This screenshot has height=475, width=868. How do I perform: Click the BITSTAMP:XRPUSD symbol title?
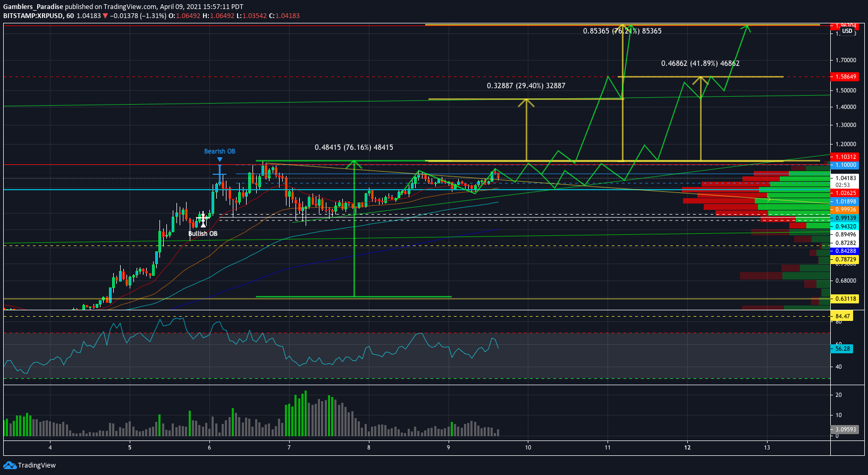coord(33,16)
